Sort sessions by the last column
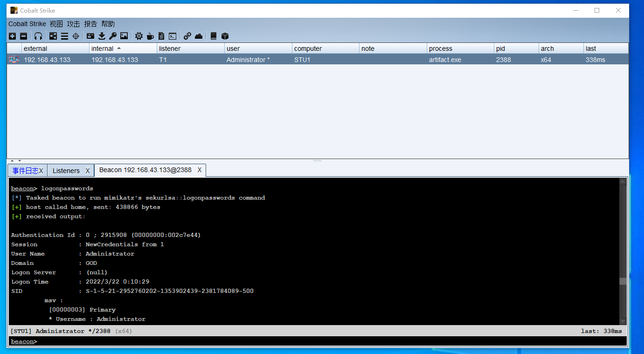 pos(606,49)
